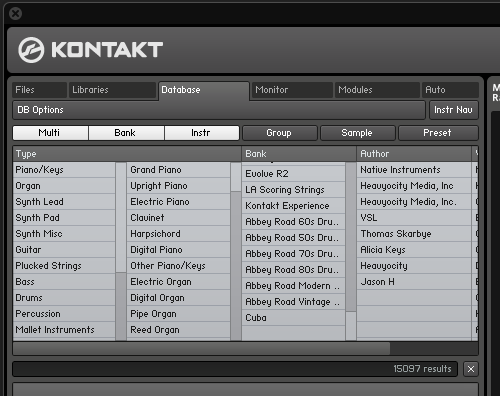The height and width of the screenshot is (396, 500).
Task: Enable the Sample filter button
Action: tap(358, 133)
